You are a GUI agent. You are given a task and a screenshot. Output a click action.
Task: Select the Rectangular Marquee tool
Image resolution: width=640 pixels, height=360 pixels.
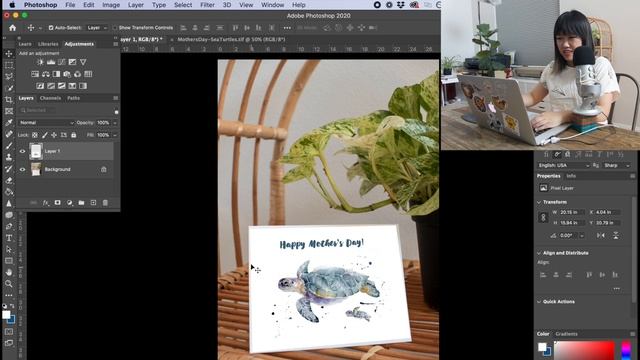pyautogui.click(x=9, y=65)
